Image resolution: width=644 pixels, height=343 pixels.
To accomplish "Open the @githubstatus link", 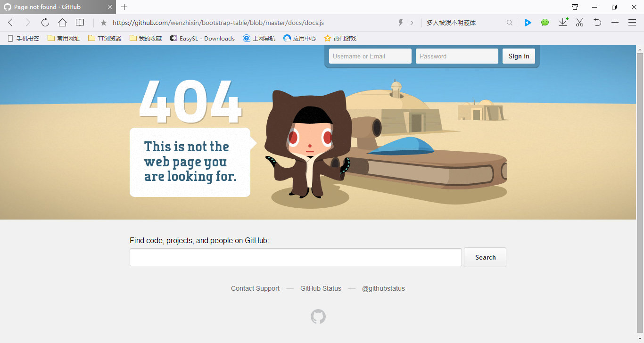I will (x=383, y=288).
